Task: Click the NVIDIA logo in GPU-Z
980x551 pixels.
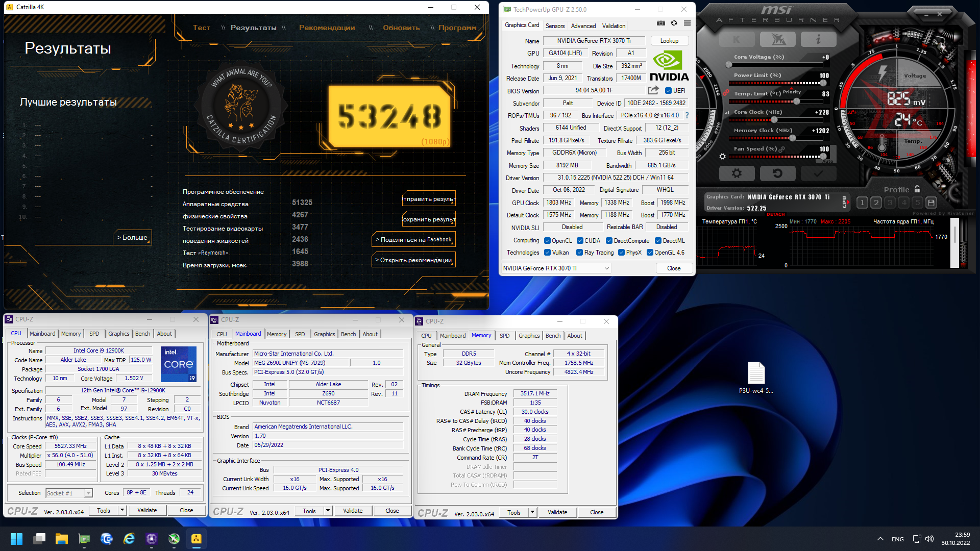Action: coord(669,66)
